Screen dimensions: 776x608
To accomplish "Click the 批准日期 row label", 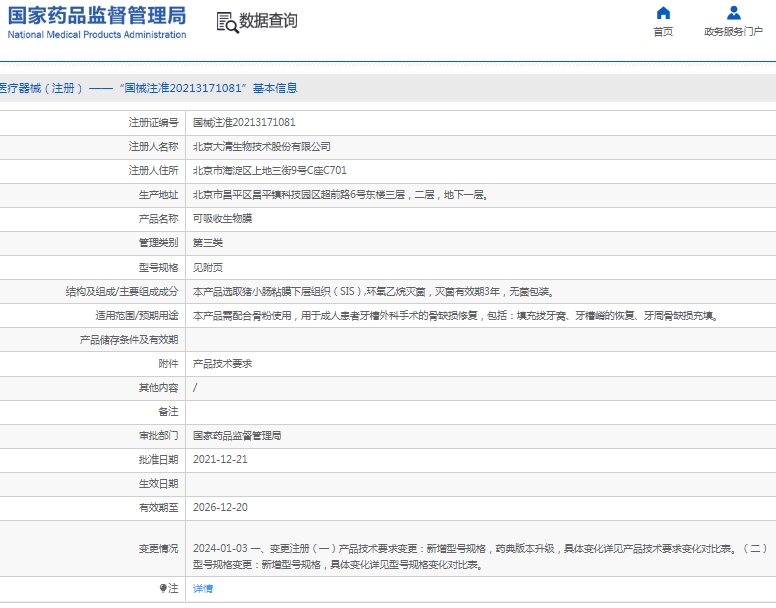I will pos(158,459).
